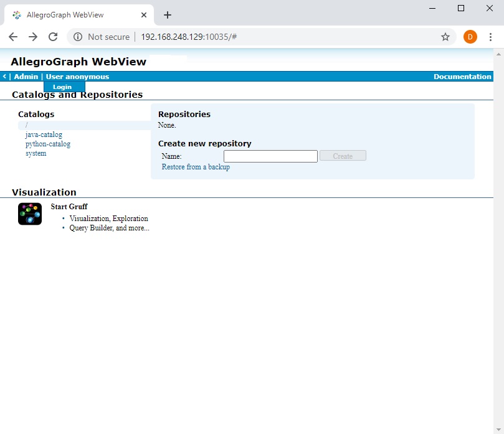Open the python-catalog
This screenshot has width=504, height=434.
click(x=48, y=144)
